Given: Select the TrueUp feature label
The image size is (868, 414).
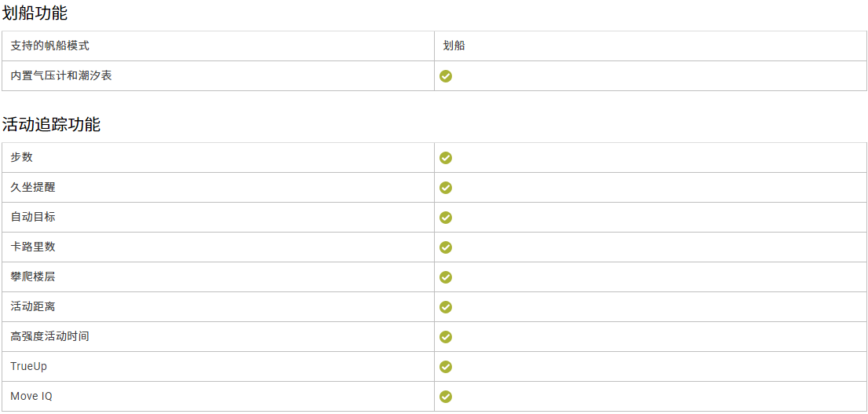Looking at the screenshot, I should pyautogui.click(x=25, y=367).
